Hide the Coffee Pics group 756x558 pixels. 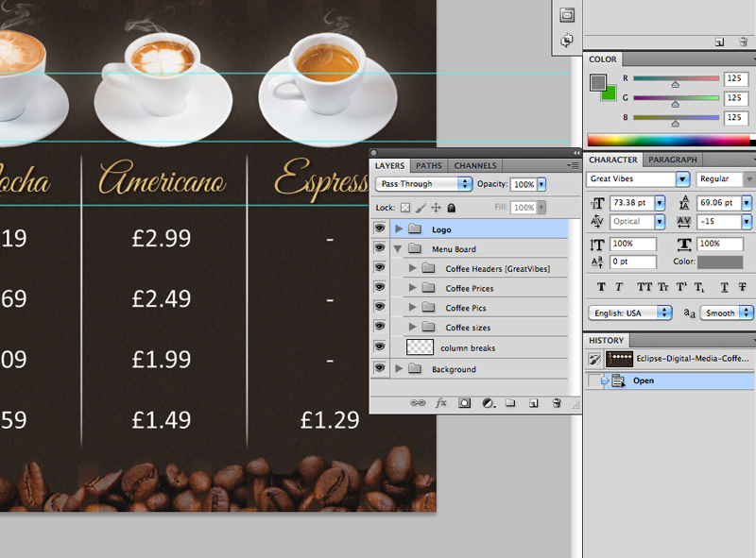tap(380, 307)
